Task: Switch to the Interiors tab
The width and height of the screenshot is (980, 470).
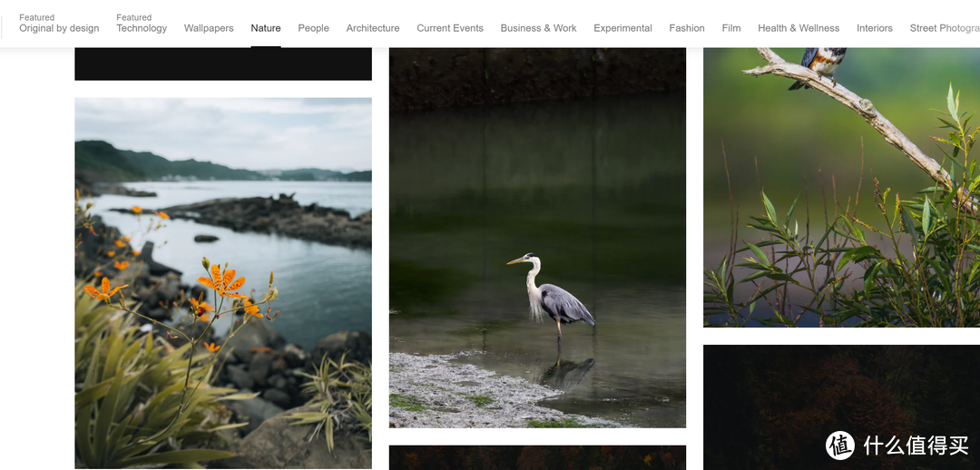Action: tap(875, 28)
